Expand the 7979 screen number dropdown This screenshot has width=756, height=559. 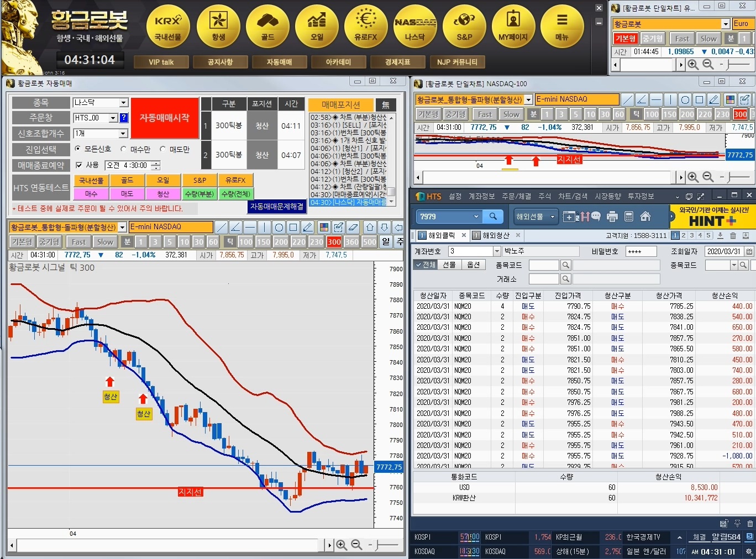[476, 217]
